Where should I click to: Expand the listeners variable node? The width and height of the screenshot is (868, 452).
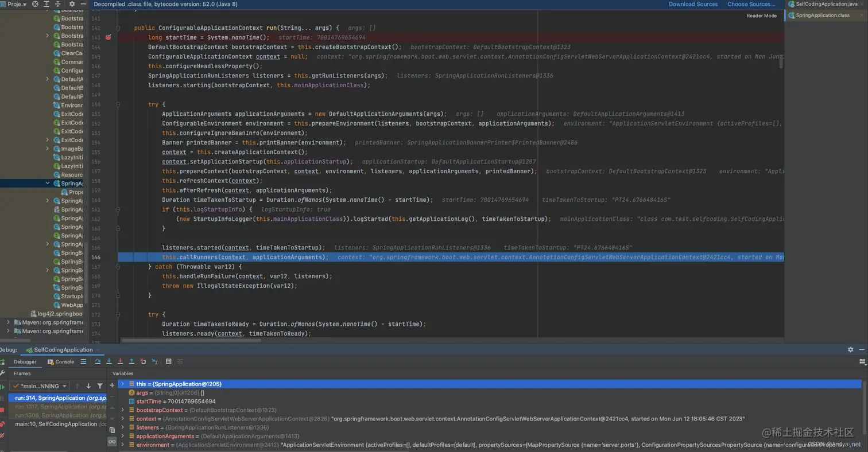pos(122,427)
